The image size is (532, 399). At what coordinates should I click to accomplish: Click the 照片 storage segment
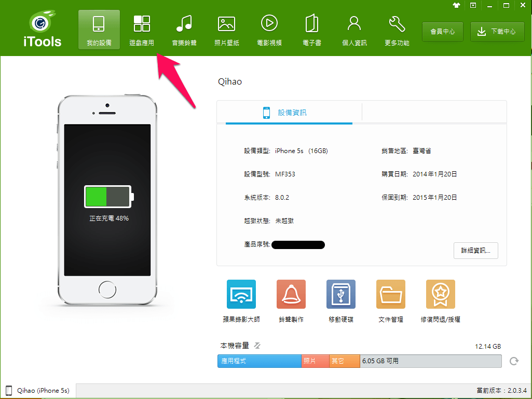(x=315, y=361)
